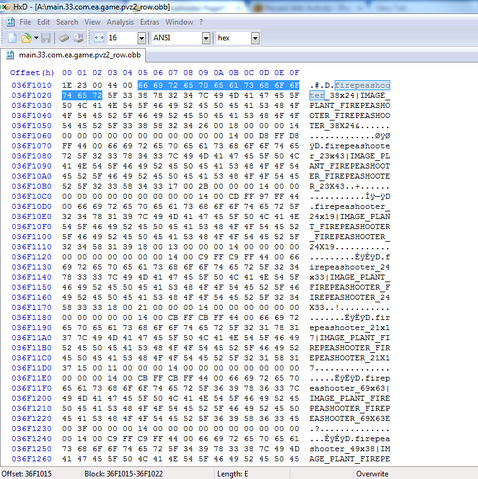Click offset row 036F10A0
478x479 pixels.
[x=31, y=176]
